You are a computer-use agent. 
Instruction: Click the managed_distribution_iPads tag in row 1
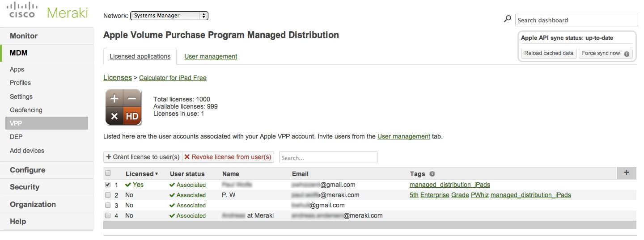(x=450, y=185)
